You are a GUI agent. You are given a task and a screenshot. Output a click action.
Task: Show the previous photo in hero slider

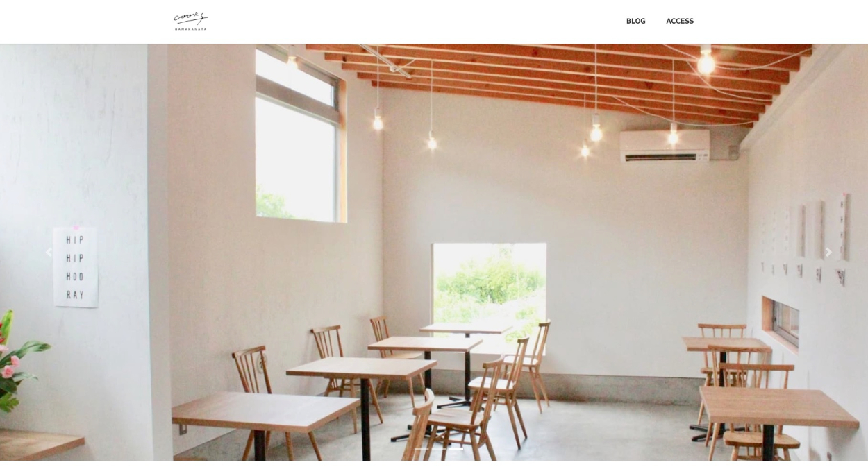49,253
